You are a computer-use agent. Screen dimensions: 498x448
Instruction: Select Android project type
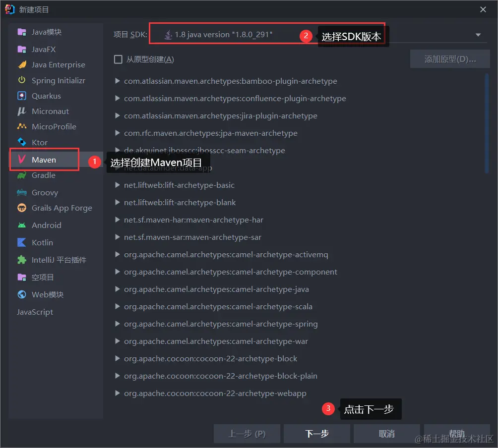(x=56, y=225)
